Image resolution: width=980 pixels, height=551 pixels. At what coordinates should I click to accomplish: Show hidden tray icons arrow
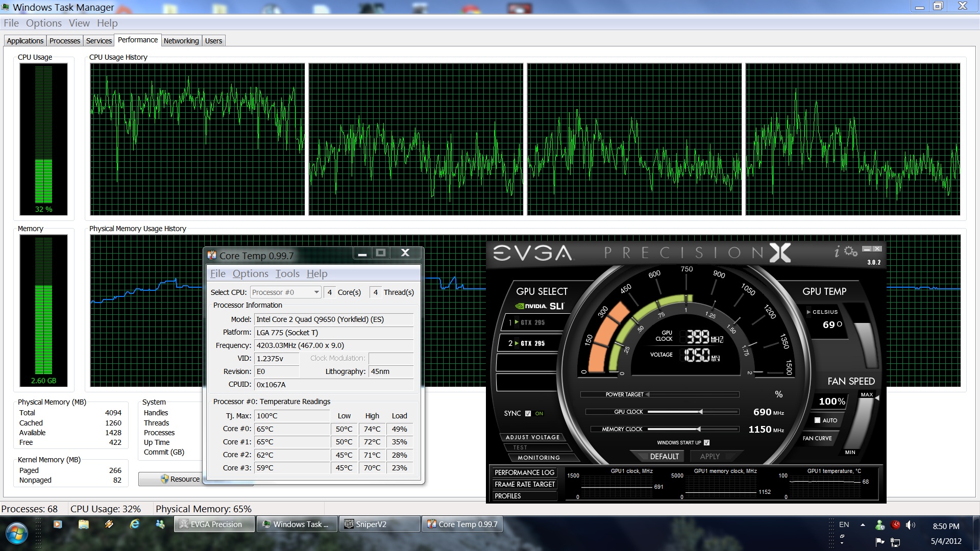point(863,525)
